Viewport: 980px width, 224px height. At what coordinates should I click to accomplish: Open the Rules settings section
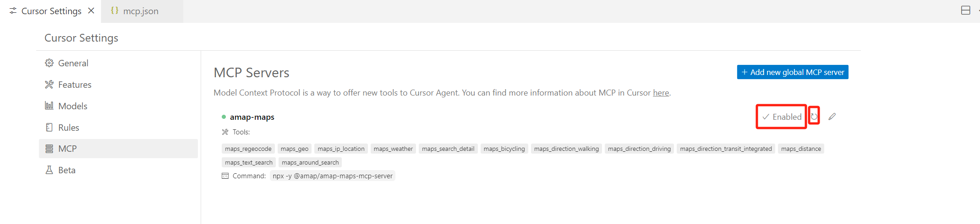coord(68,128)
